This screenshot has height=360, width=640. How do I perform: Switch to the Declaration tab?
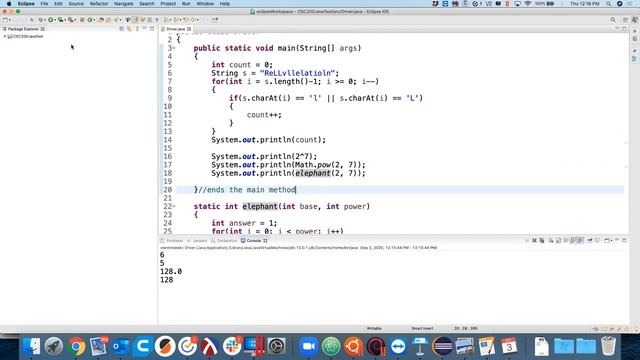[x=224, y=241]
